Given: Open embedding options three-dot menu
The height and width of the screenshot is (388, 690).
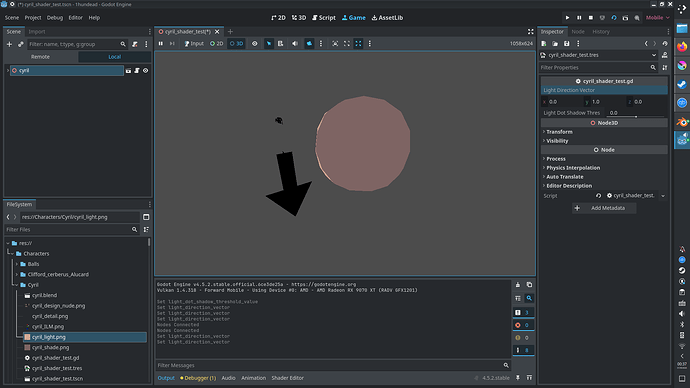Looking at the screenshot, I should (370, 44).
